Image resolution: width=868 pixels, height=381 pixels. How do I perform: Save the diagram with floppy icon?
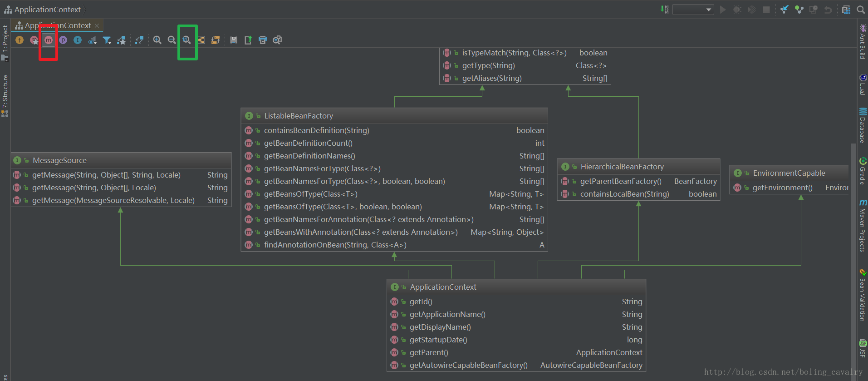click(x=234, y=40)
